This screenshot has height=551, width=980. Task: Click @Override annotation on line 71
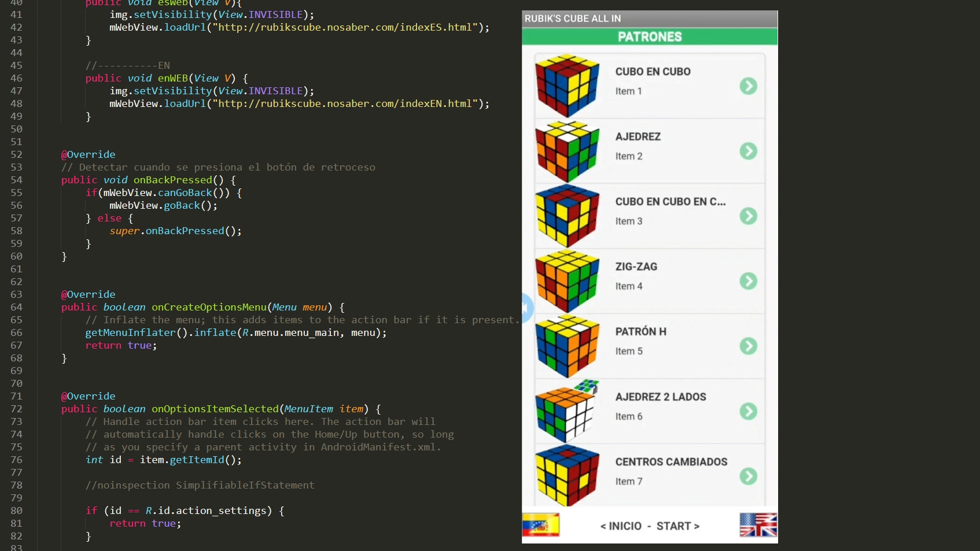click(x=88, y=396)
